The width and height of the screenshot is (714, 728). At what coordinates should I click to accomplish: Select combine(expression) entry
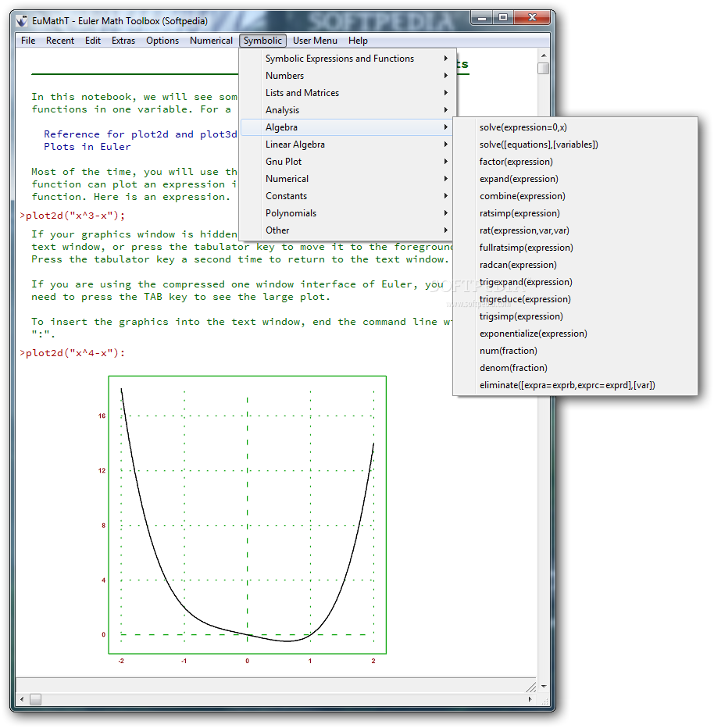coord(575,196)
